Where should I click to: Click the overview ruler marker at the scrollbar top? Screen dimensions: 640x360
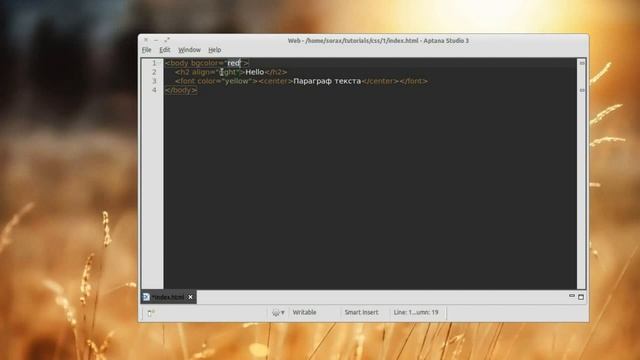tap(582, 63)
